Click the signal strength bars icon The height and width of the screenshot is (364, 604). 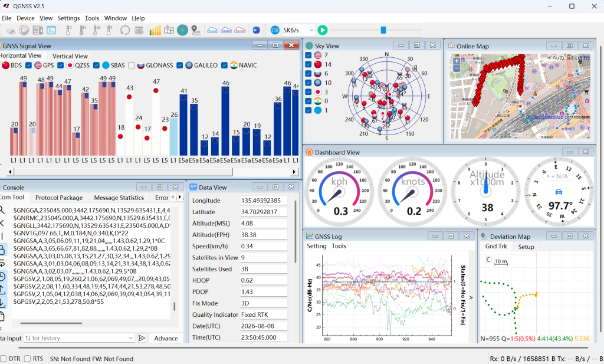tap(155, 30)
